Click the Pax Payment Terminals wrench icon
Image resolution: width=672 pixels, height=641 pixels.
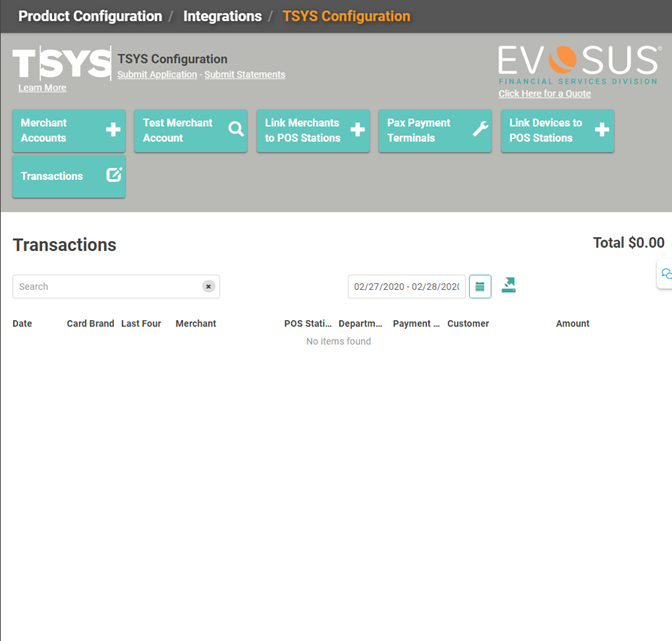coord(479,130)
